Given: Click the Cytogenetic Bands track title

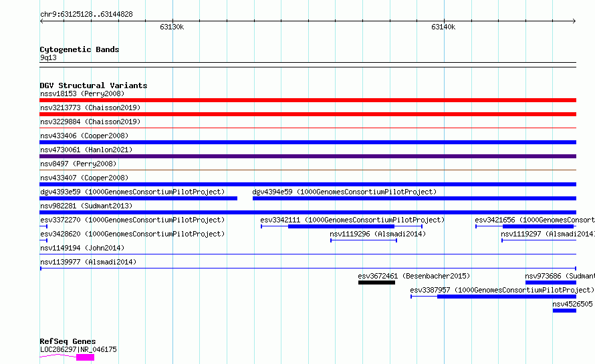Looking at the screenshot, I should tap(80, 49).
